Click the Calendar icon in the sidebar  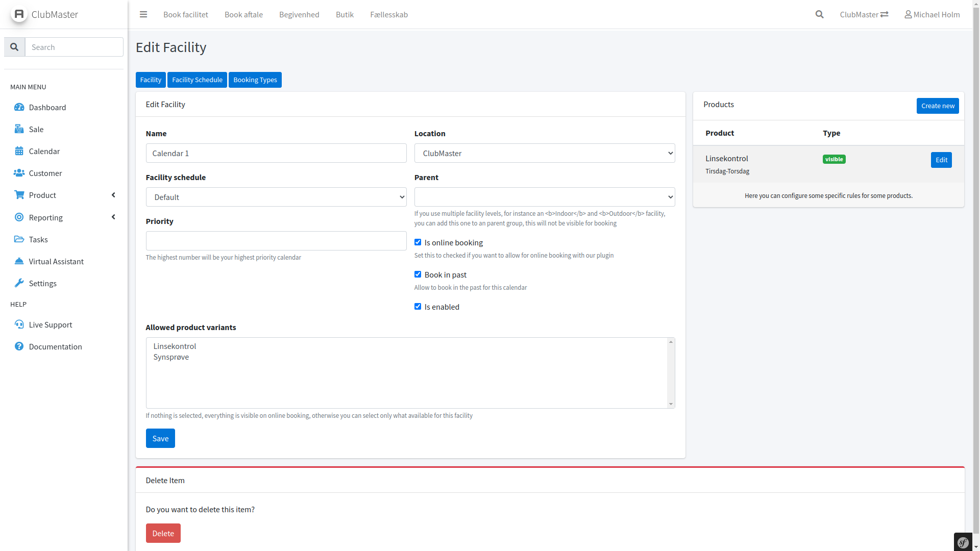19,151
